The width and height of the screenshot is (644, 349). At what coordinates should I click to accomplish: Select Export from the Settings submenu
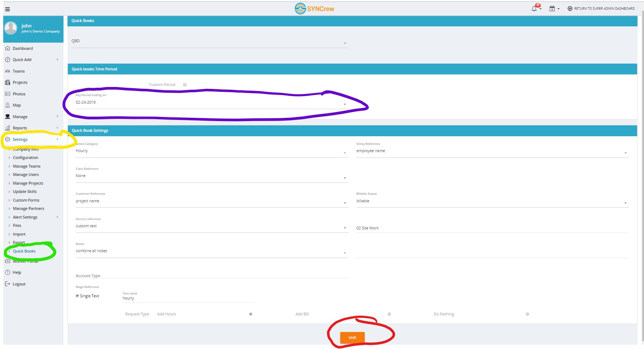pyautogui.click(x=18, y=242)
